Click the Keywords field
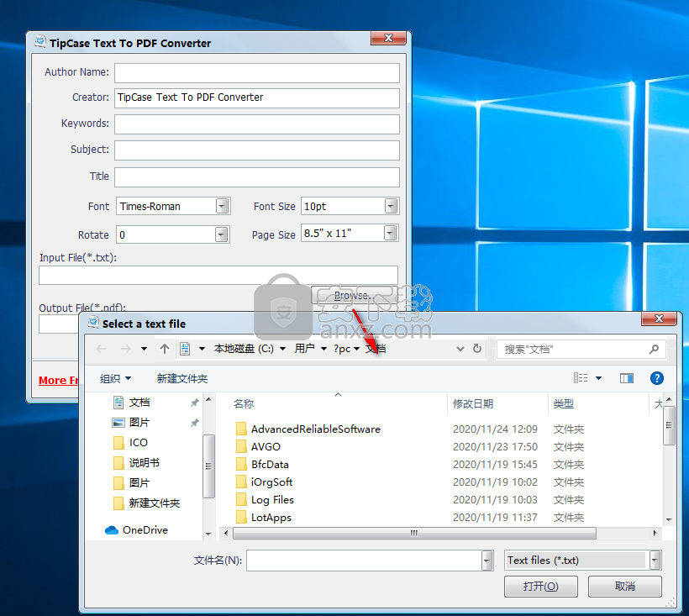 tap(257, 124)
